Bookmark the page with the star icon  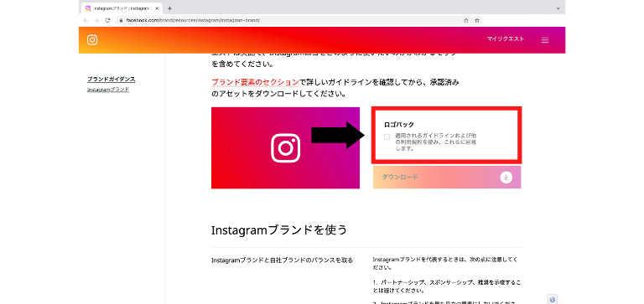pyautogui.click(x=477, y=20)
